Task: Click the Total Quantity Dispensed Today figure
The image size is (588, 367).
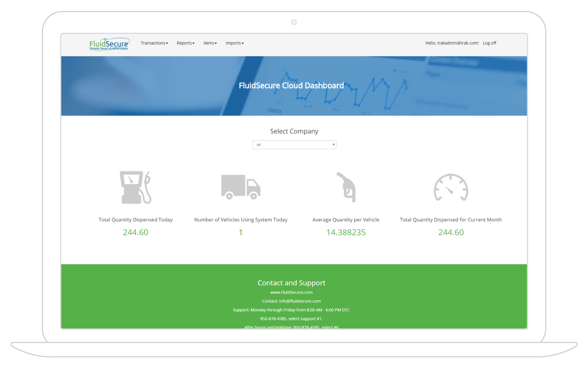Action: [135, 232]
